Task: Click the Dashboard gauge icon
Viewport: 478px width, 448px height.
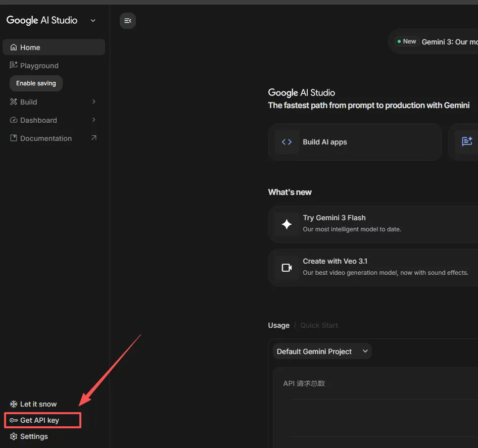Action: [x=14, y=120]
